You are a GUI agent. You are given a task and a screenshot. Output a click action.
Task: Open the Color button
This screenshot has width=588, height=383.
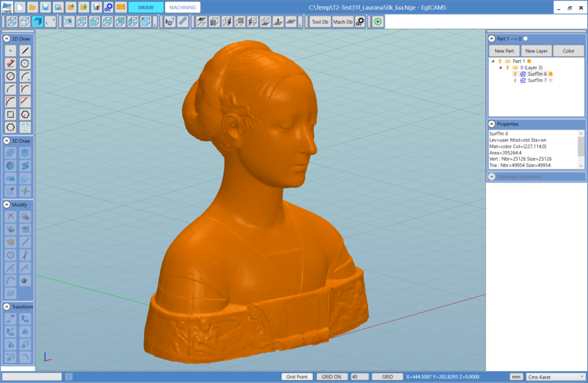click(x=568, y=51)
